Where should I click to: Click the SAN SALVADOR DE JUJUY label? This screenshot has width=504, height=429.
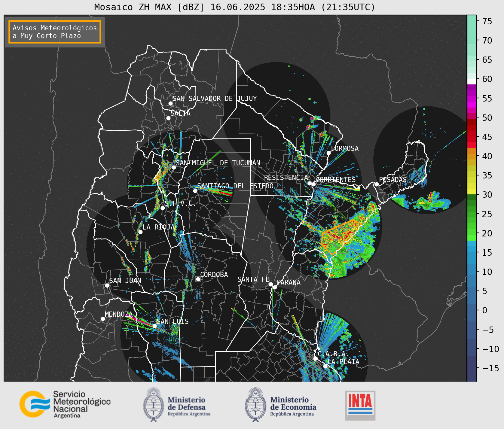215,99
